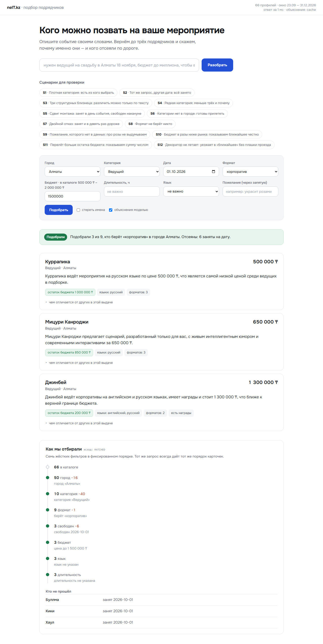The image size is (323, 644).
Task: Select scenario S10 Бюджет ниже рынка
Action: click(207, 135)
